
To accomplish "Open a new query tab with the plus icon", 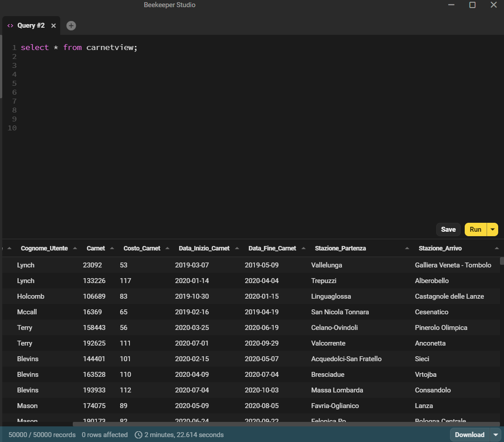I will pyautogui.click(x=71, y=25).
